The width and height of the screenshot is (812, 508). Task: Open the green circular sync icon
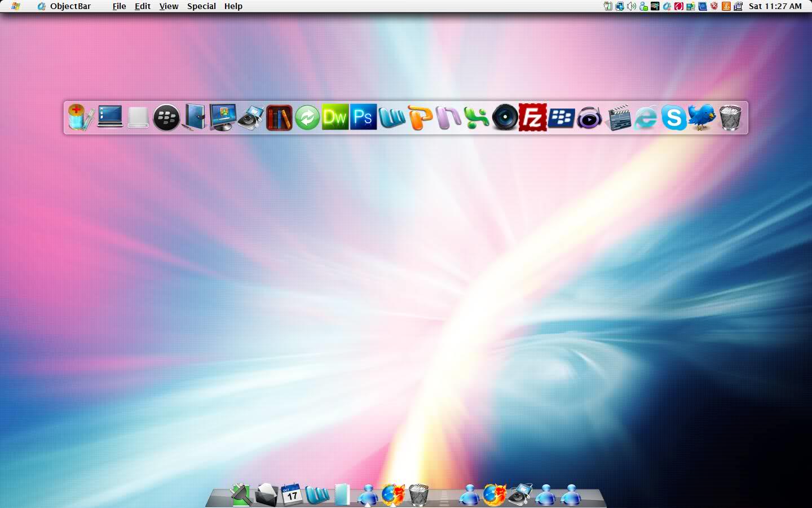307,117
